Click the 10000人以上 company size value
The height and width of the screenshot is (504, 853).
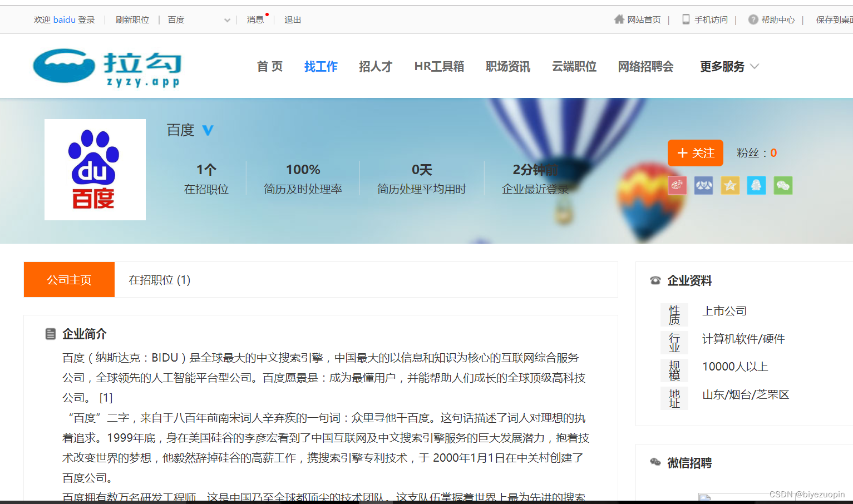(x=735, y=367)
